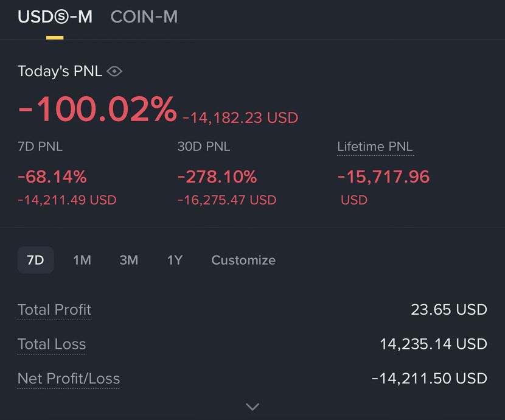Open the Customize date range option
505x420 pixels.
pyautogui.click(x=243, y=260)
